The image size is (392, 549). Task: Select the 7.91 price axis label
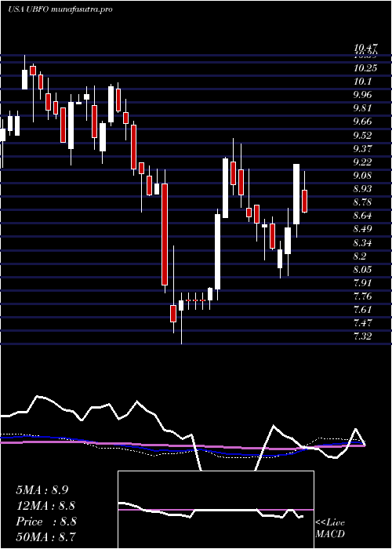point(364,283)
